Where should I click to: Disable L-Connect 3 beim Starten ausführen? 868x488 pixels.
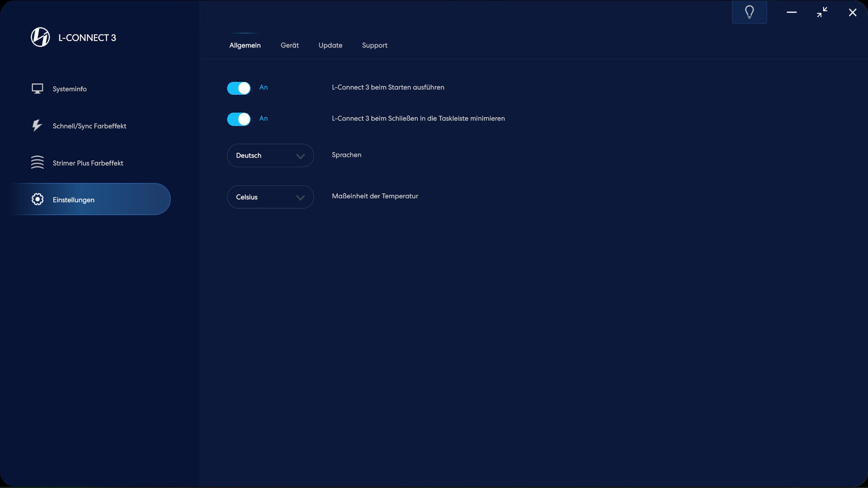(x=239, y=88)
